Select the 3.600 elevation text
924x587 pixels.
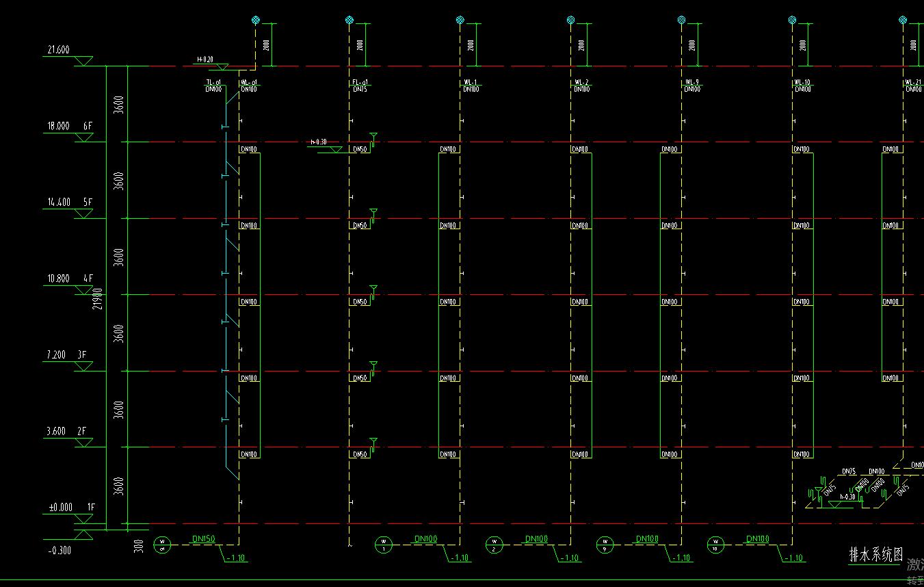pyautogui.click(x=56, y=431)
